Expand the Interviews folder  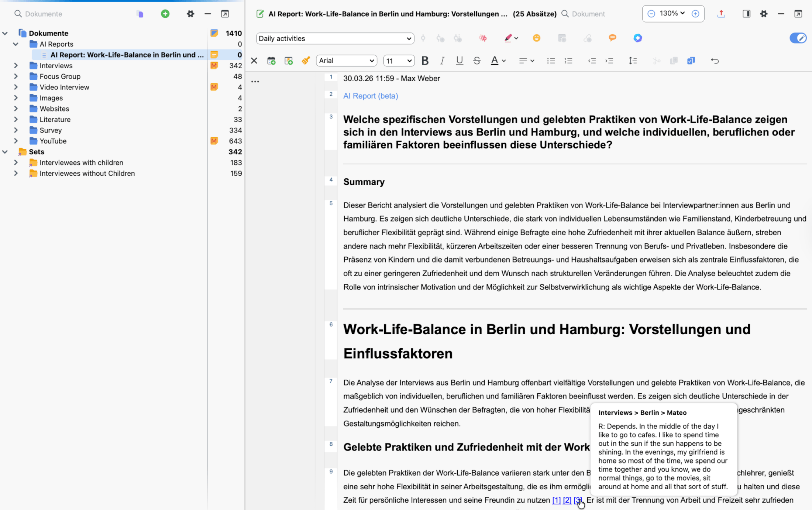pos(16,65)
